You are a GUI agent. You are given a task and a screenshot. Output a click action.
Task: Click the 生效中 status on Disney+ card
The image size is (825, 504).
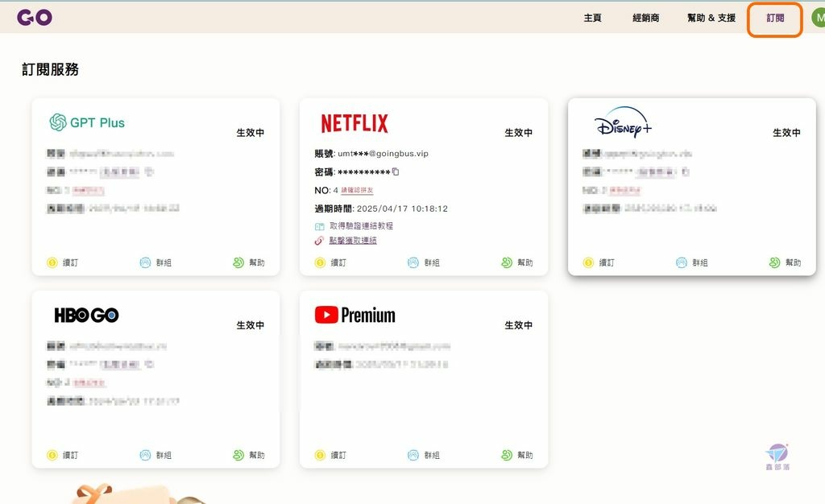click(786, 133)
